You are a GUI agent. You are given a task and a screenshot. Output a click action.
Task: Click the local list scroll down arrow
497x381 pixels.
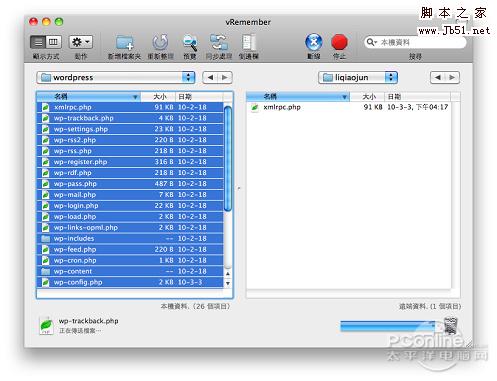228,283
